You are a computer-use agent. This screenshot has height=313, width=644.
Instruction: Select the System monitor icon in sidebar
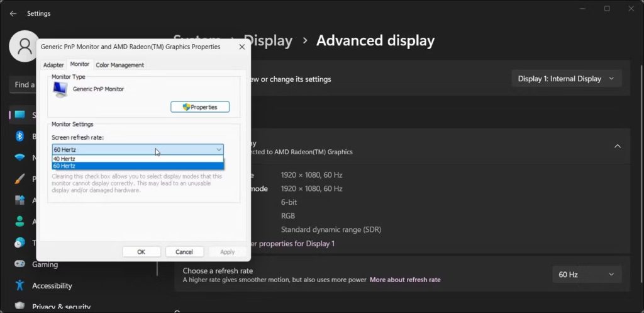point(19,115)
